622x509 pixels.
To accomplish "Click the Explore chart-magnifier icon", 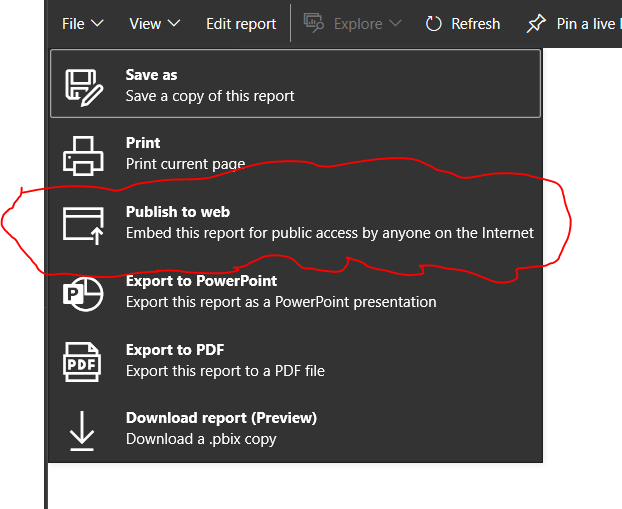I will click(313, 23).
